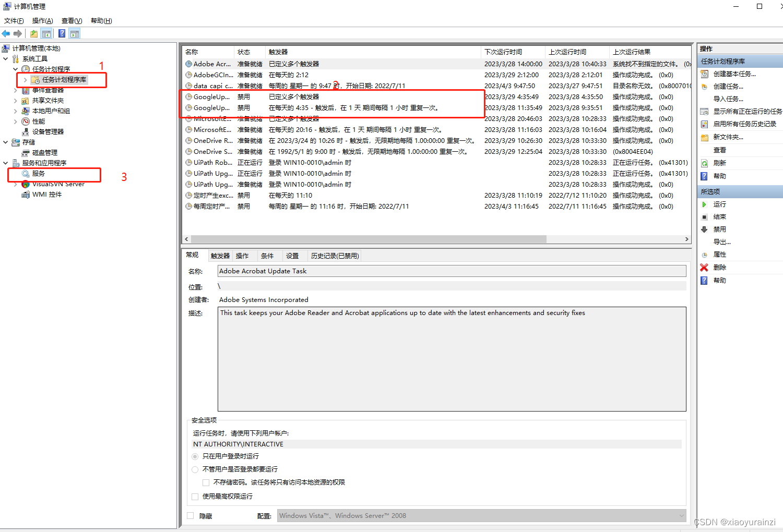Screen dimensions: 783x532
Task: Select the 本地用户和组 icon in tree
Action: pos(26,111)
